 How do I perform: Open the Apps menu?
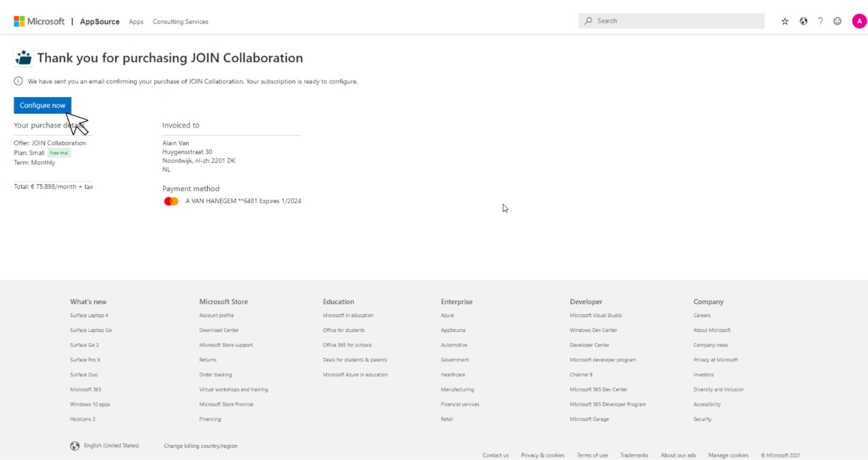(136, 22)
